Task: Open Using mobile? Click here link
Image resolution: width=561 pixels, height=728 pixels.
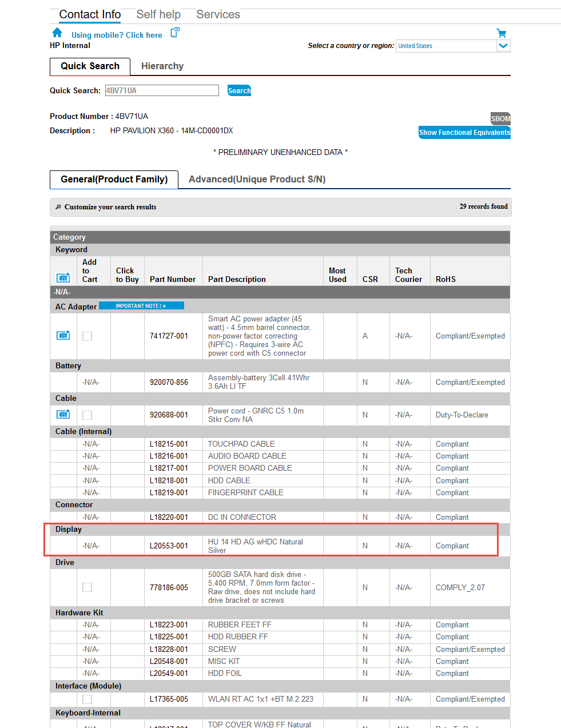Action: point(117,35)
